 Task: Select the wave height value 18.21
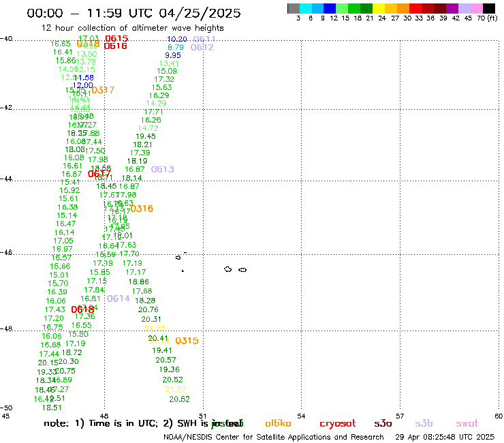pos(143,144)
